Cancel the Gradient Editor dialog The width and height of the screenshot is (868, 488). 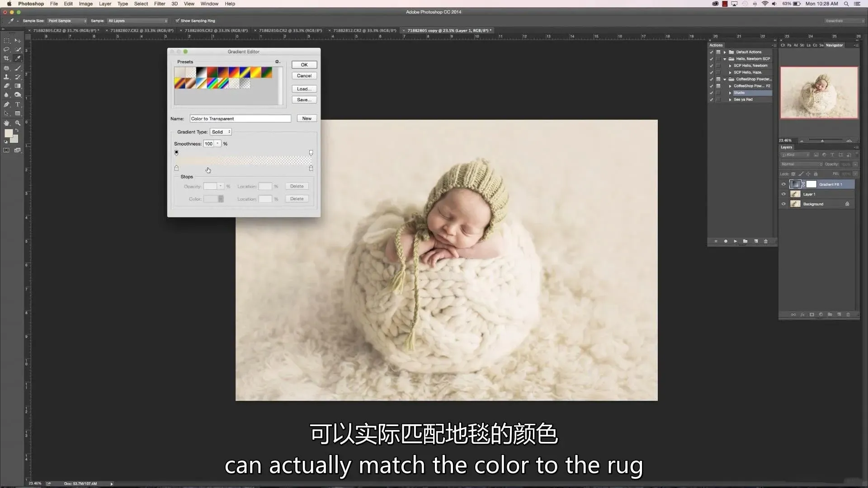304,75
